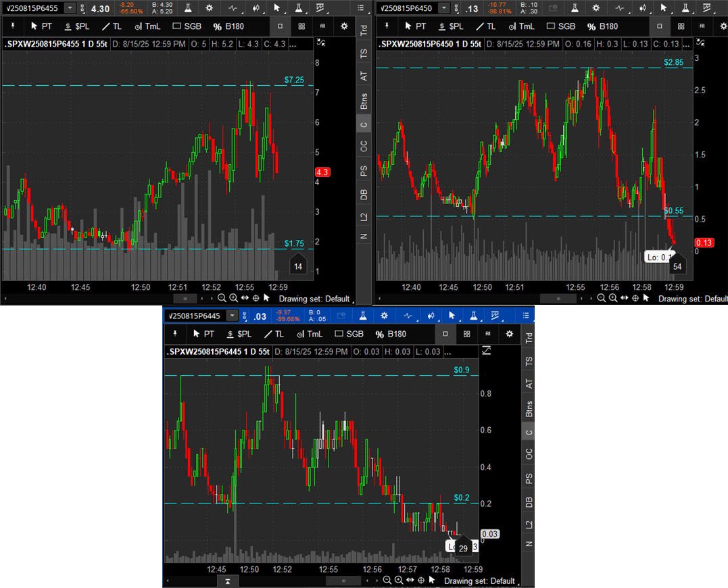Select the TL trendline tool in P6455 chart
This screenshot has height=588, width=728.
tap(112, 26)
